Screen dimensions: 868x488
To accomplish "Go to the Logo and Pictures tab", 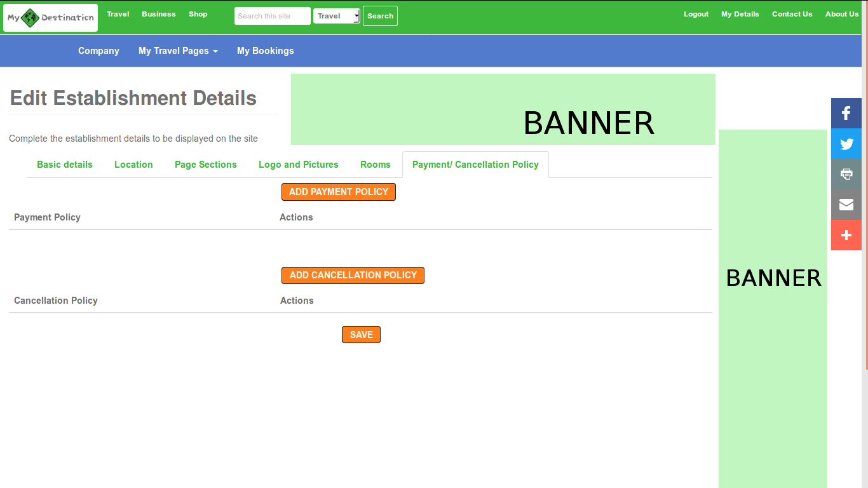I will pyautogui.click(x=298, y=165).
